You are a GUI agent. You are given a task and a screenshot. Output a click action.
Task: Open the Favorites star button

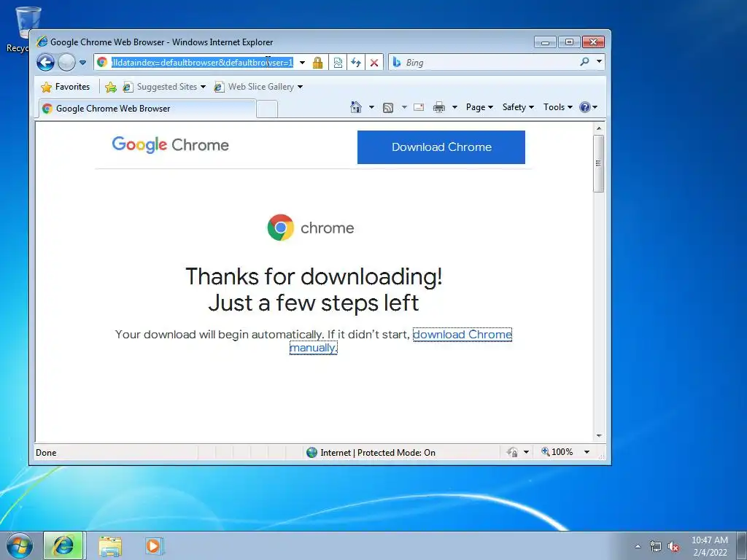(66, 87)
